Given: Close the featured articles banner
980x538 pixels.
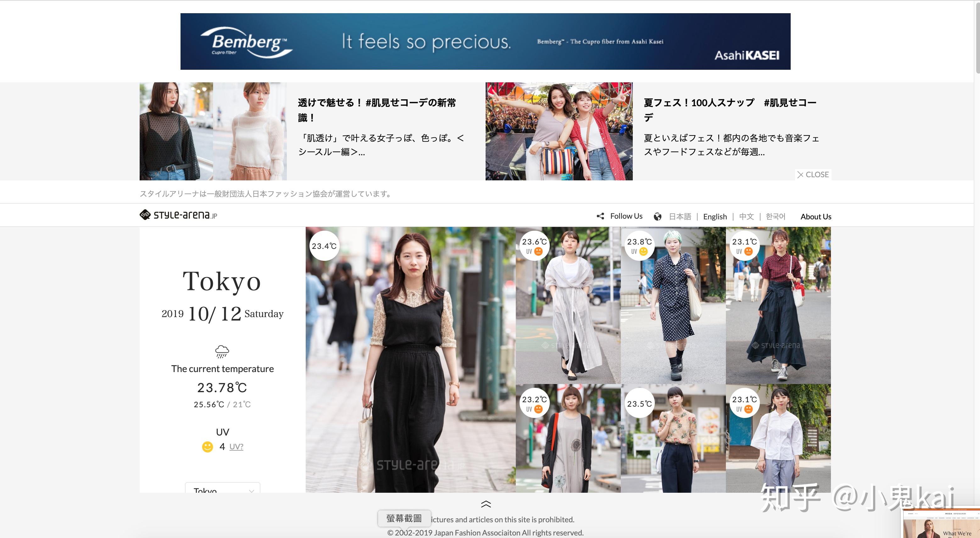Looking at the screenshot, I should click(x=813, y=174).
